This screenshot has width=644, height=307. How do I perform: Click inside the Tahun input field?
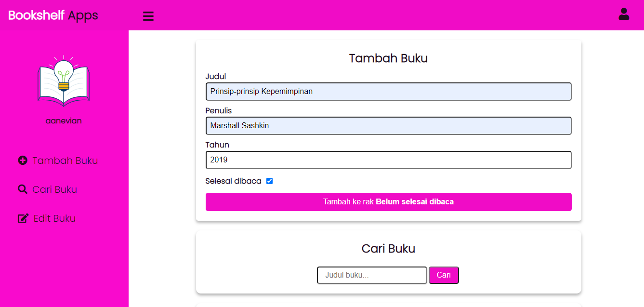coord(388,160)
